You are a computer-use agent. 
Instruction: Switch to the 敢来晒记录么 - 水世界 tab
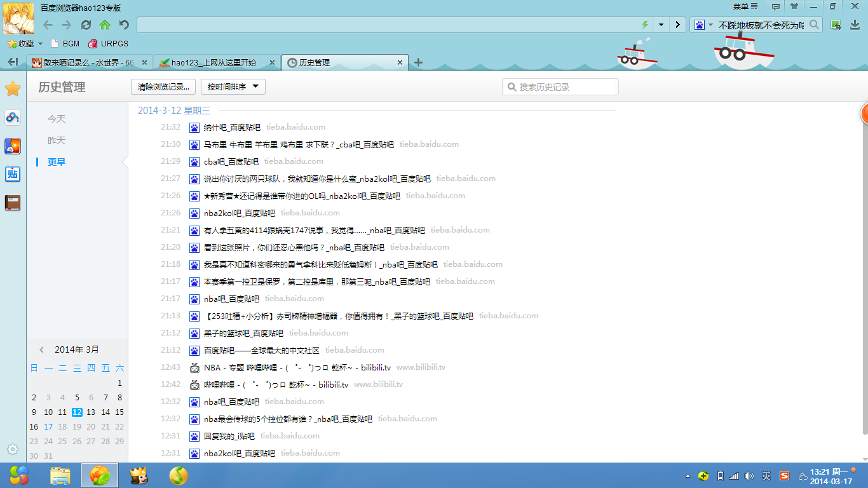point(90,62)
